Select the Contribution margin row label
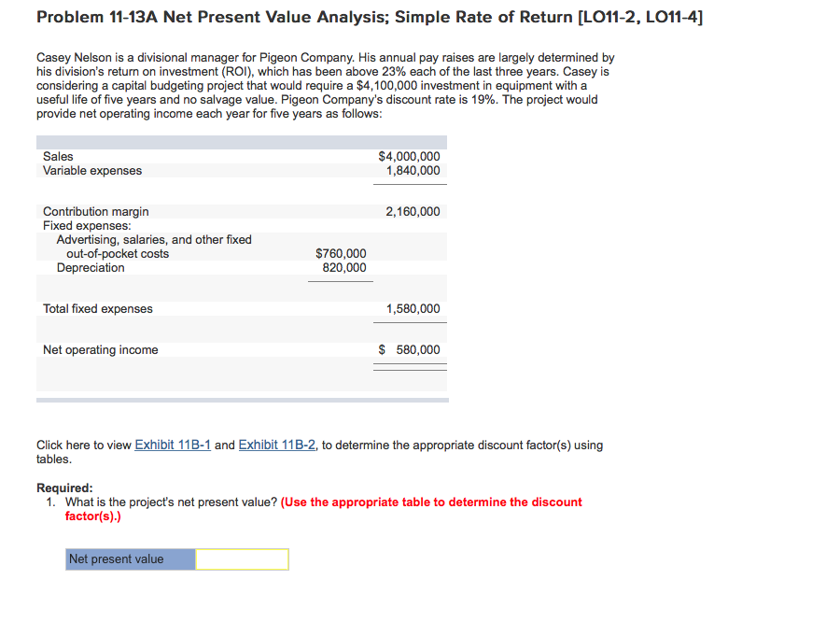The image size is (840, 622). pyautogui.click(x=95, y=212)
